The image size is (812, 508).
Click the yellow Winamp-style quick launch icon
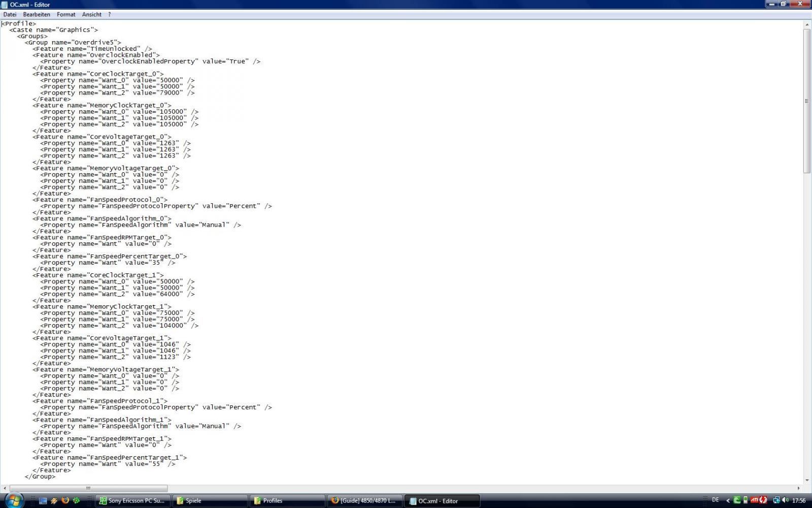(54, 500)
